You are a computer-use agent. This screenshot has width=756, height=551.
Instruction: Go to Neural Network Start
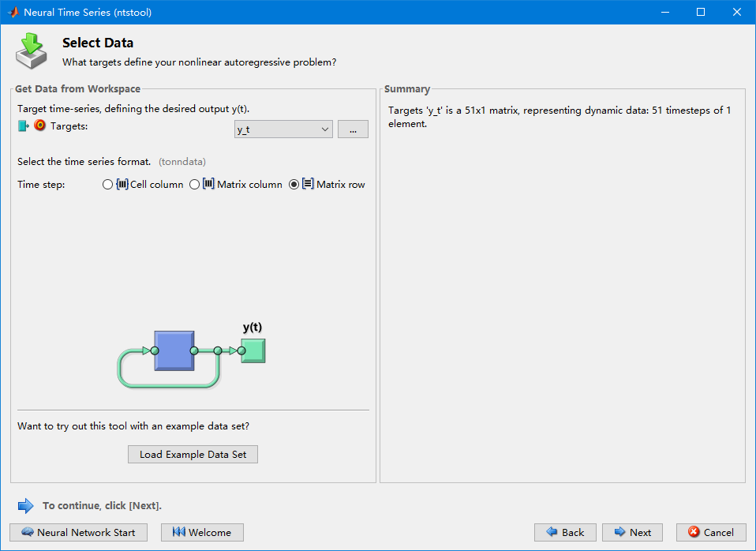tap(78, 532)
